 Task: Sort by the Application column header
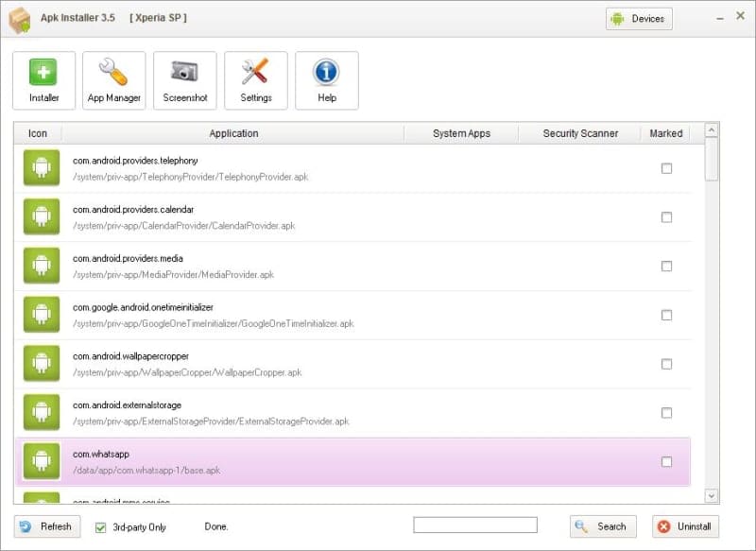233,133
